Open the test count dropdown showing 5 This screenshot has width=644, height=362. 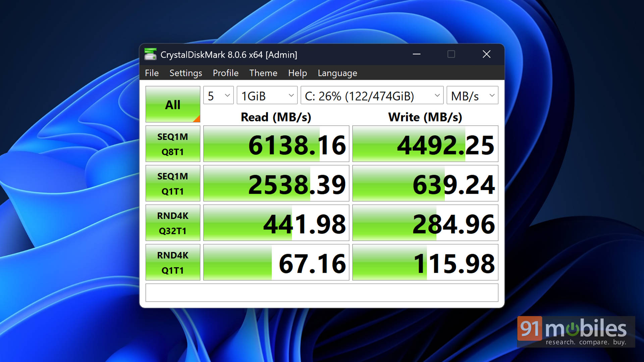tap(218, 96)
